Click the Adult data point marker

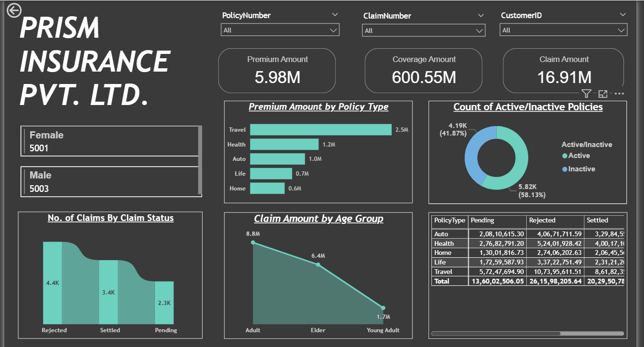click(x=253, y=242)
